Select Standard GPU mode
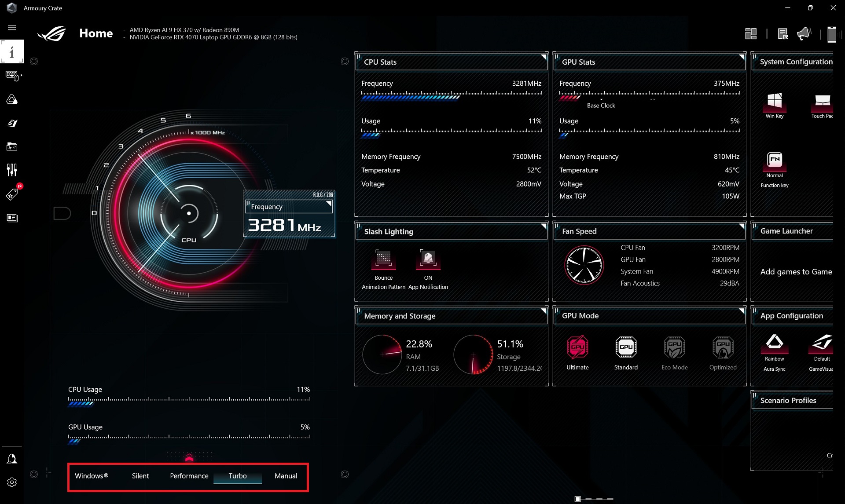This screenshot has width=845, height=504. (x=626, y=347)
